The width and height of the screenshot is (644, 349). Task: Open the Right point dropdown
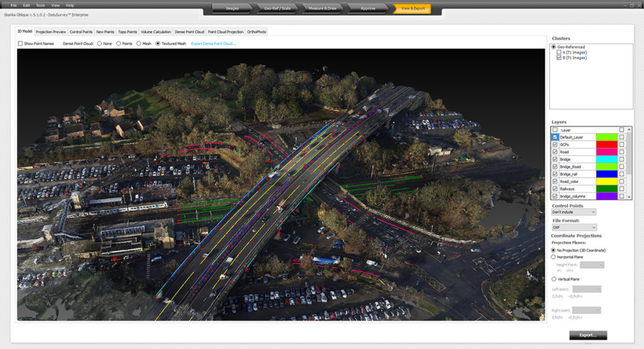(587, 311)
